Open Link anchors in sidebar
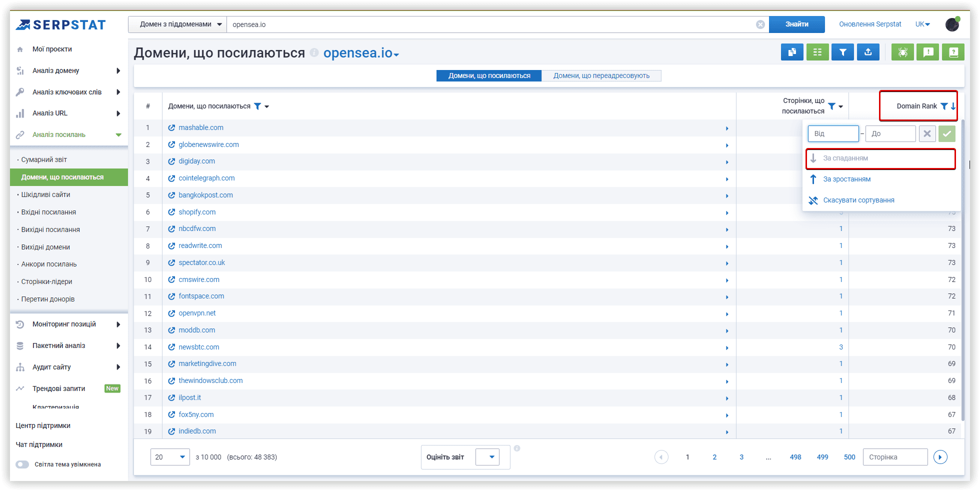 (x=49, y=264)
